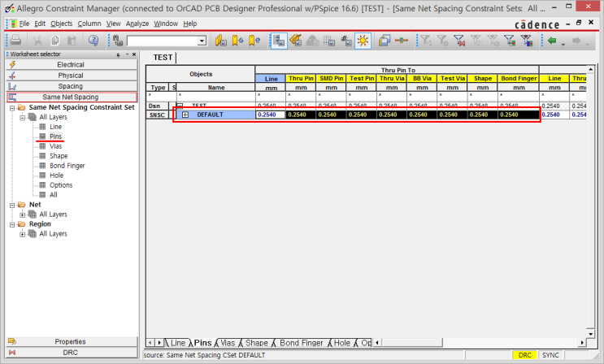Viewport: 604px width, 364px height.
Task: Click the Region folder icon in the tree
Action: click(x=22, y=224)
